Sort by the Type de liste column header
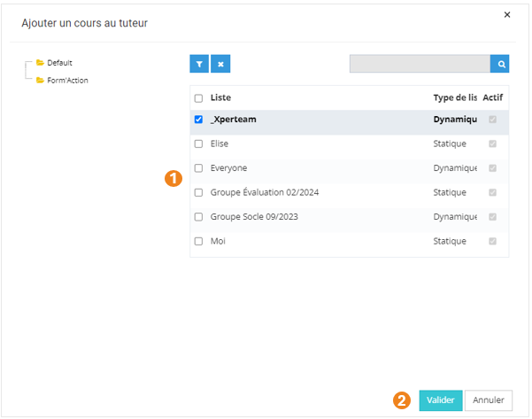Screen dimensions: 532x419 [x=455, y=97]
